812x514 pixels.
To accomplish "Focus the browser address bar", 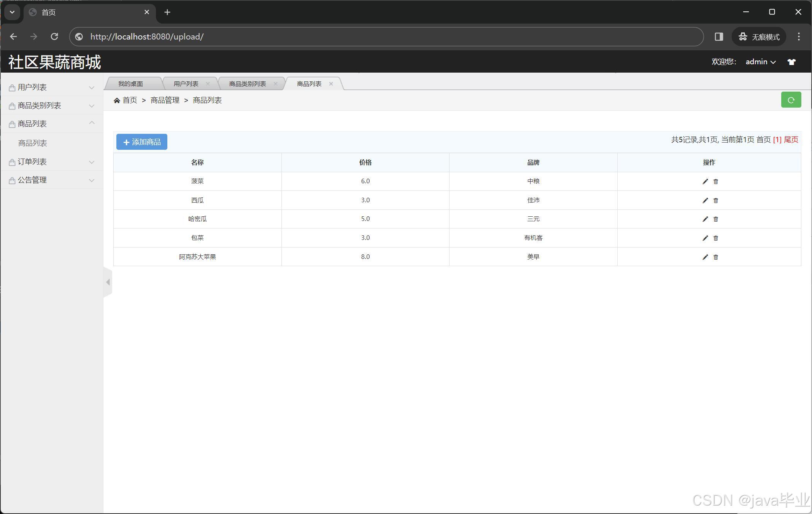I will click(x=386, y=36).
